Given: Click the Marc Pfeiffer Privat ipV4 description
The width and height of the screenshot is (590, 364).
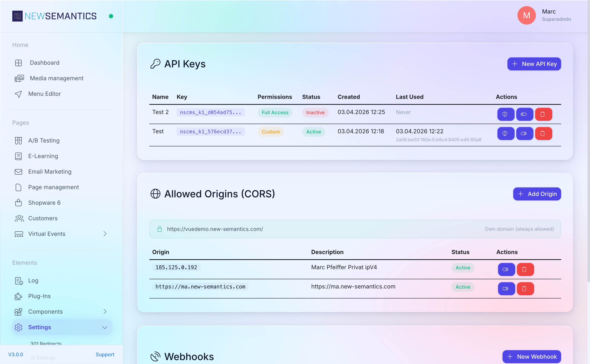Looking at the screenshot, I should (344, 267).
